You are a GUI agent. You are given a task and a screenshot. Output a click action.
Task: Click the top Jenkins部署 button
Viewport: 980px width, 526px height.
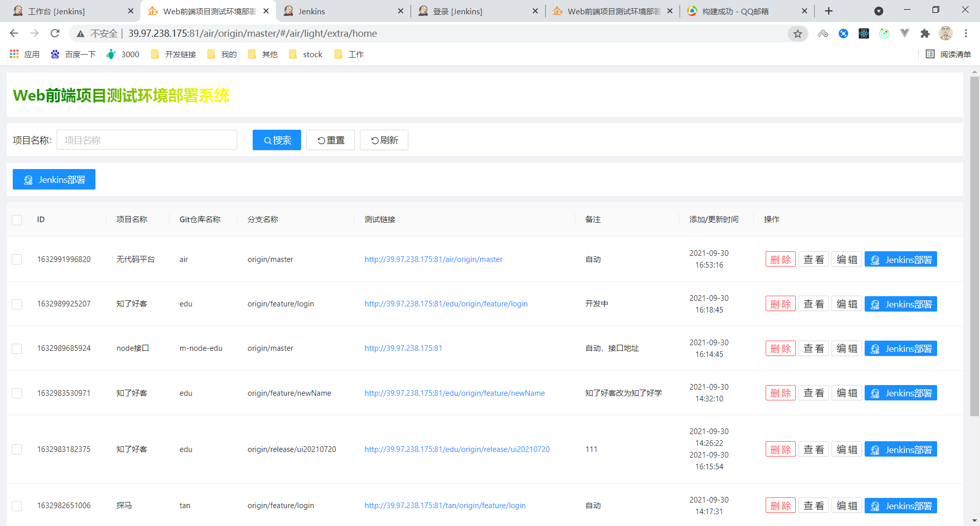(54, 179)
